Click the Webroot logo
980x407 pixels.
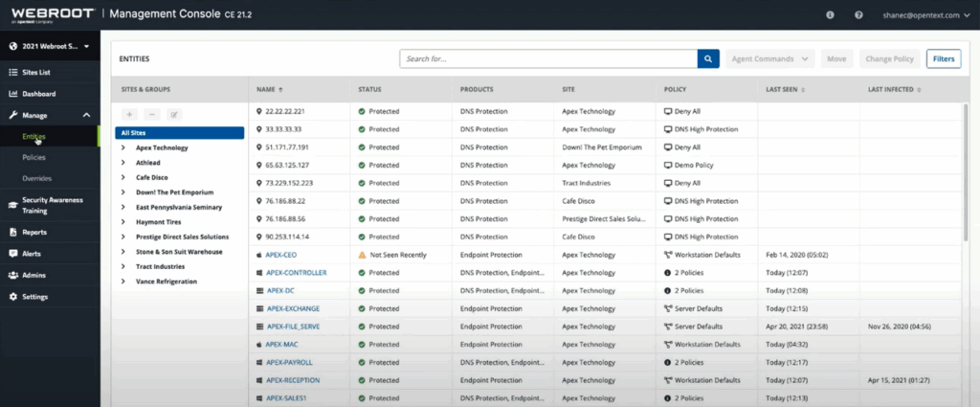point(52,15)
